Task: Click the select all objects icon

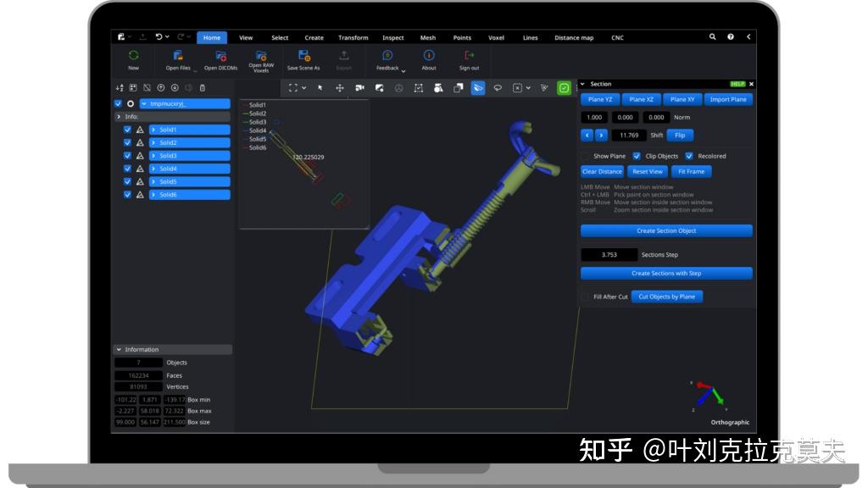Action: tap(133, 88)
